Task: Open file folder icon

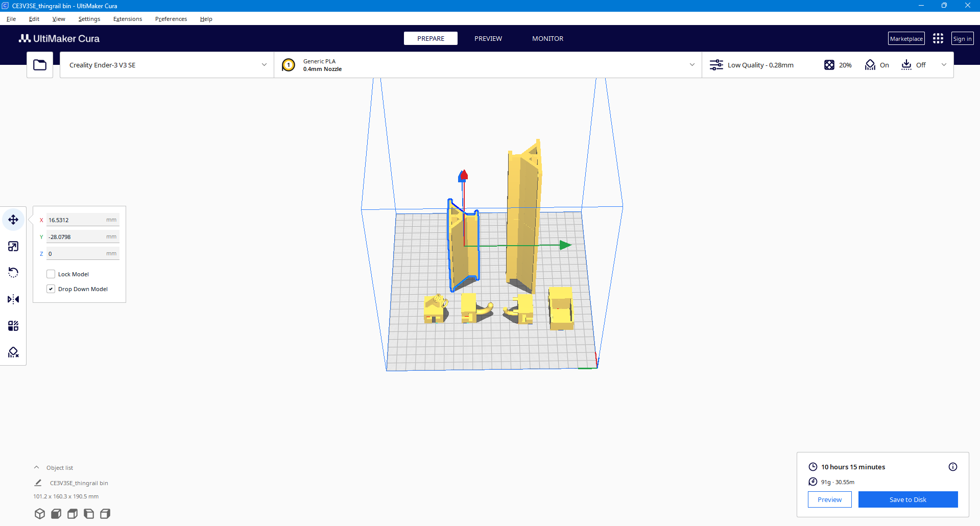Action: tap(40, 65)
